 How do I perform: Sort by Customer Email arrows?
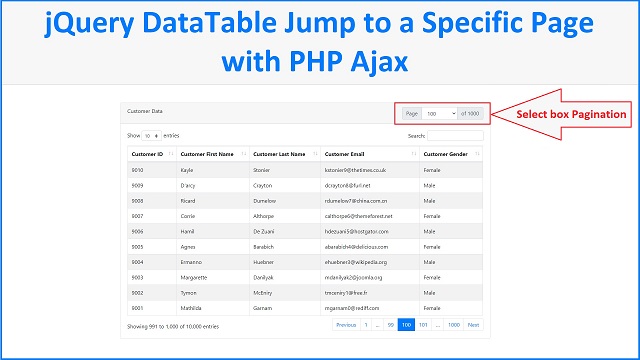(414, 154)
